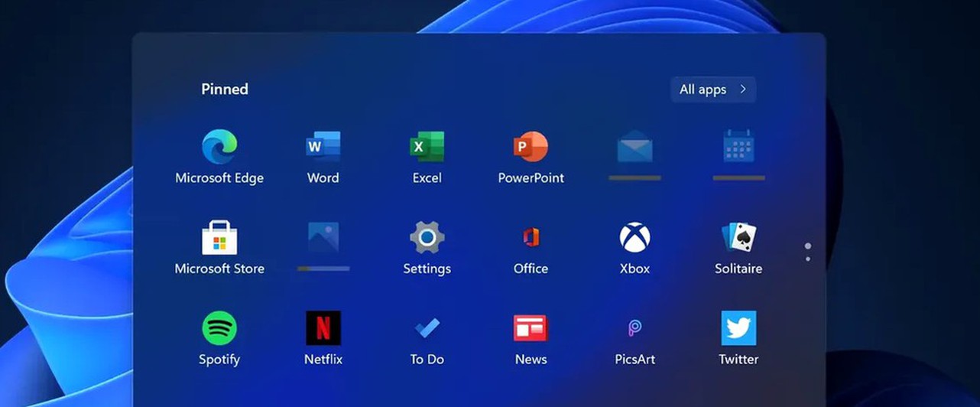The image size is (980, 407).
Task: Launch Solitaire card game icon
Action: [x=739, y=237]
